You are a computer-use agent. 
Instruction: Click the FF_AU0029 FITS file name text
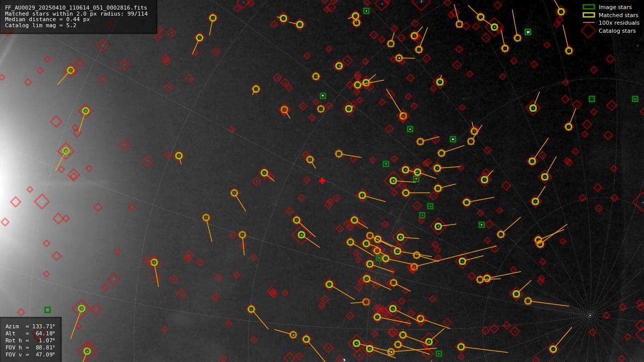point(76,8)
